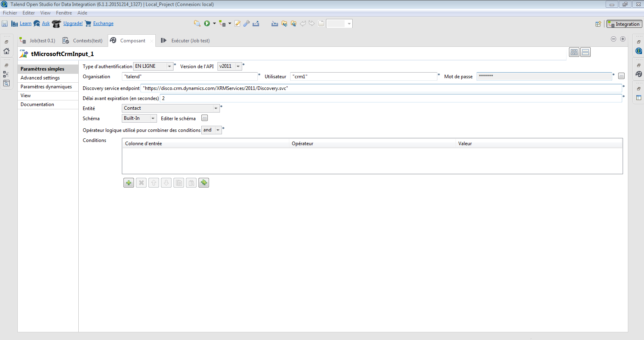Click the second green plus button of the conditions table

click(x=204, y=183)
